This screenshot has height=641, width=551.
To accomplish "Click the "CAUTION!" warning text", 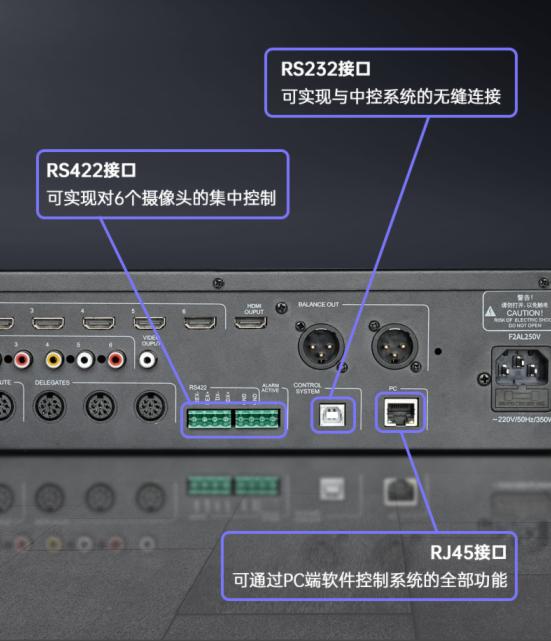I will [x=525, y=313].
